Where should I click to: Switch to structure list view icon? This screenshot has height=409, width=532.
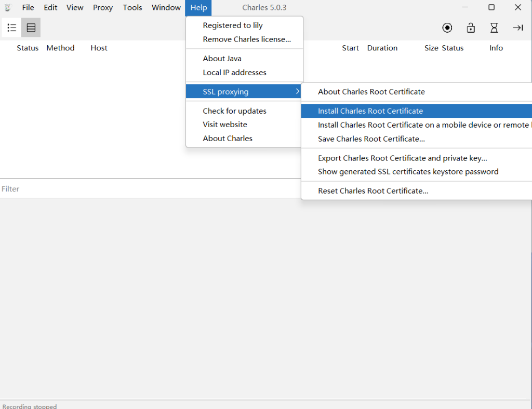tap(11, 28)
